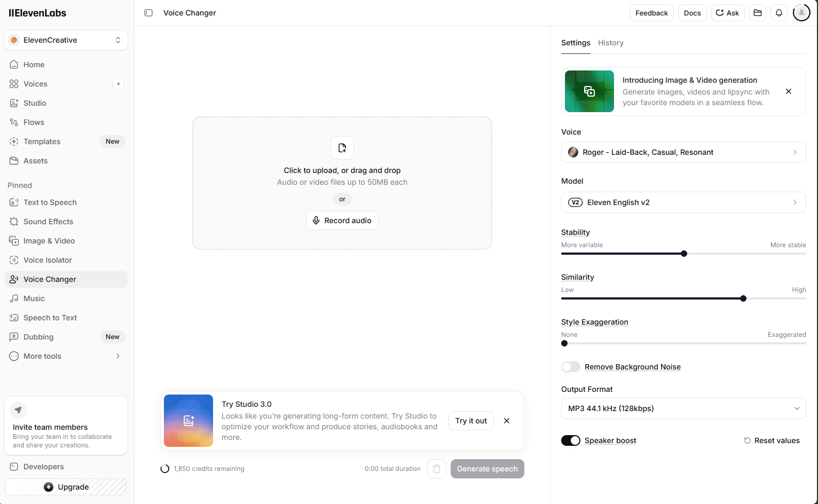The image size is (818, 504).
Task: Open Text to Speech tool
Action: click(x=66, y=202)
